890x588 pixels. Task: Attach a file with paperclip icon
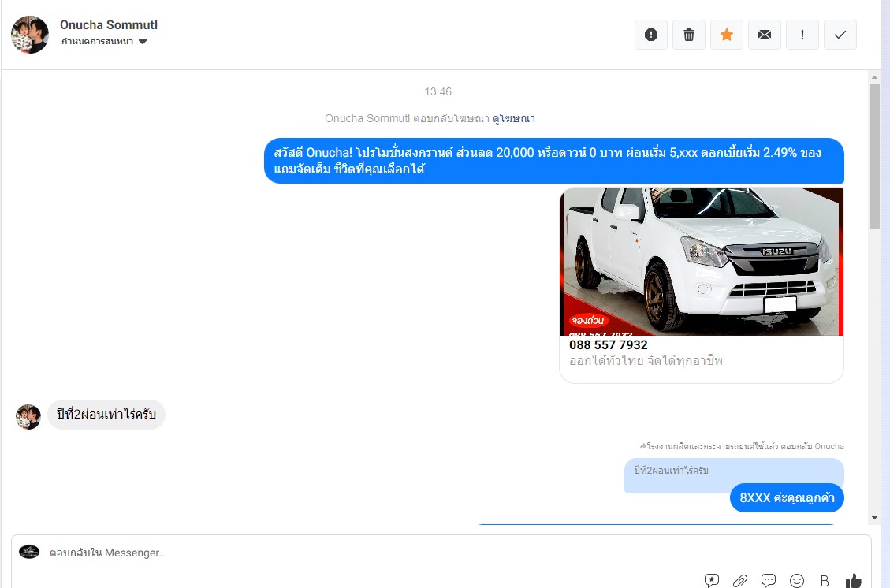[739, 580]
